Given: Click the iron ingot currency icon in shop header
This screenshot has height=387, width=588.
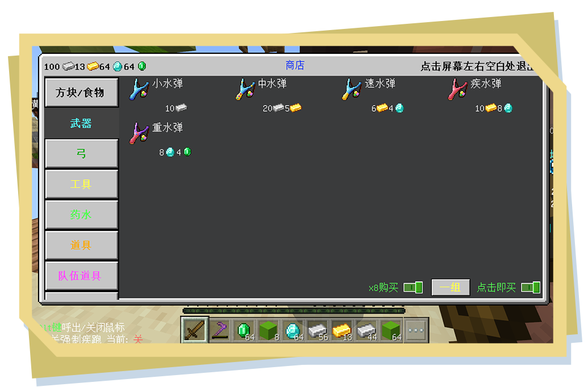Looking at the screenshot, I should click(68, 67).
